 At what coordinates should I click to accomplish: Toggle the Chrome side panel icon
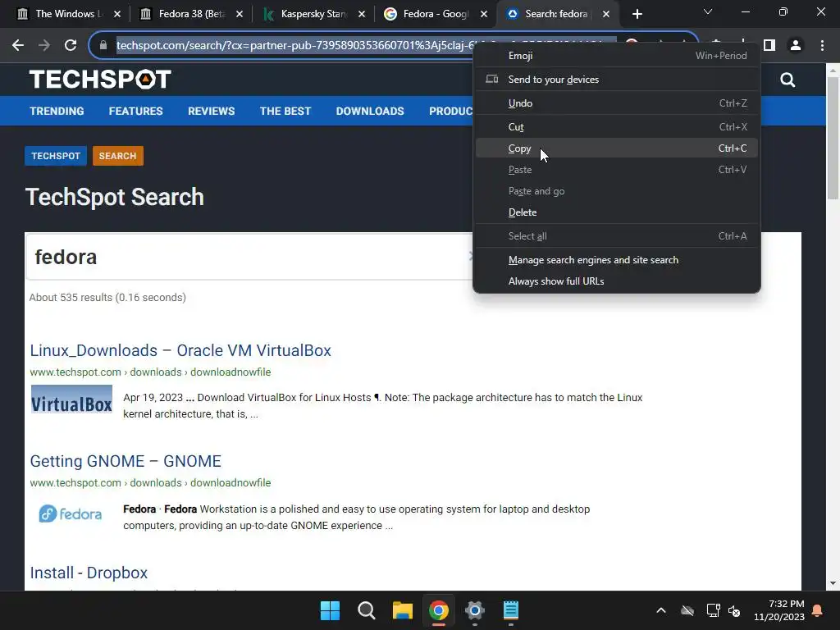(x=769, y=46)
